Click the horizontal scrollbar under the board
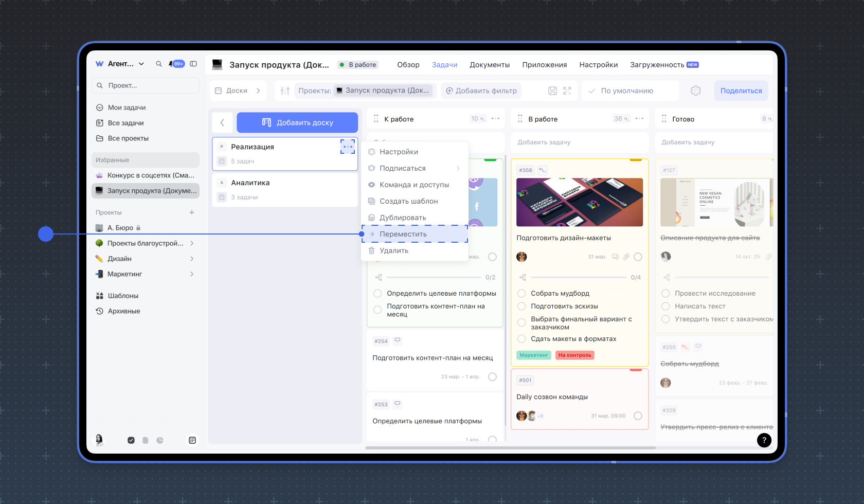 [x=510, y=447]
